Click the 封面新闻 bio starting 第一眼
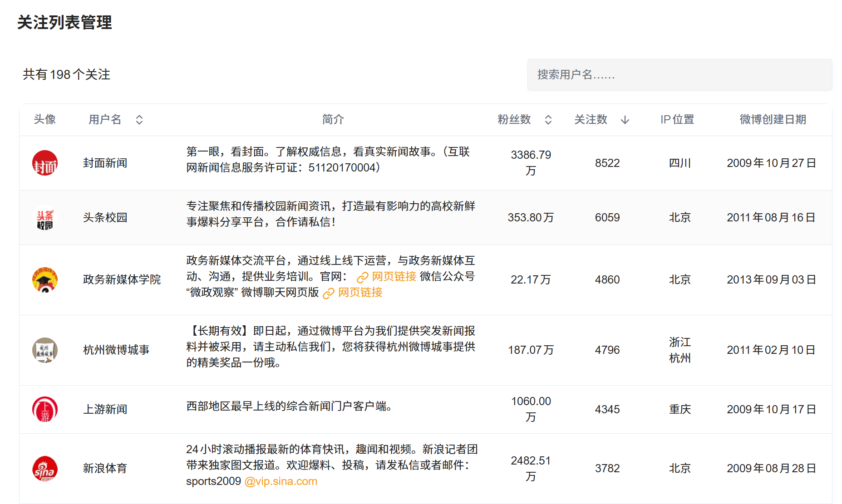 (x=328, y=160)
